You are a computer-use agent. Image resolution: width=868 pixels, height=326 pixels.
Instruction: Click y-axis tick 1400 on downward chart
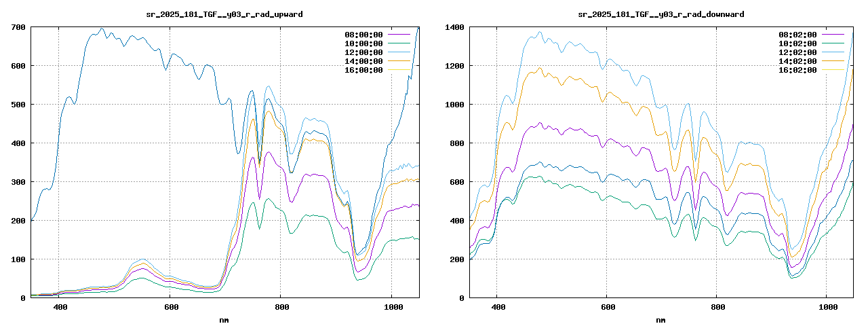tap(454, 27)
